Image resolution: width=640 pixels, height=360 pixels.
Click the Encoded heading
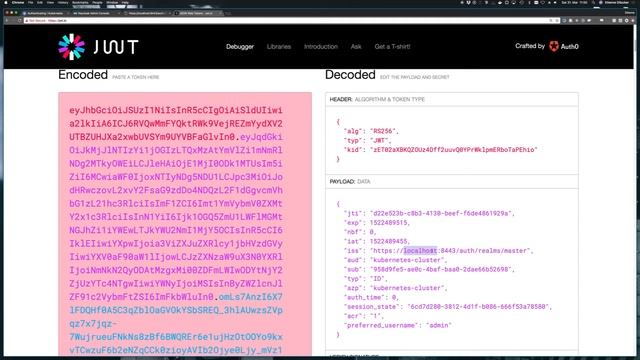[x=83, y=75]
